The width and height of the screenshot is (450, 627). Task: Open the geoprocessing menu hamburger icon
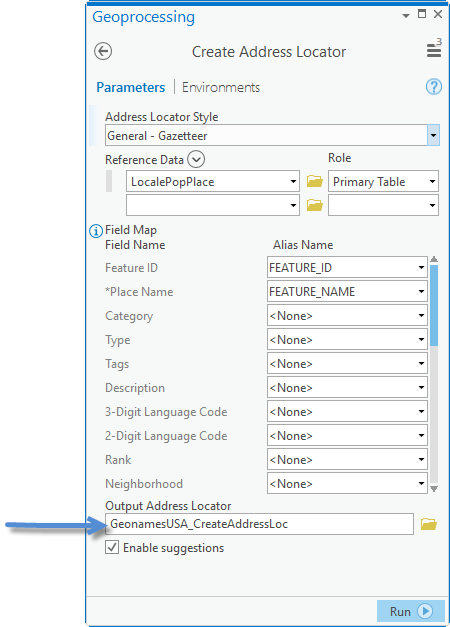[x=434, y=50]
